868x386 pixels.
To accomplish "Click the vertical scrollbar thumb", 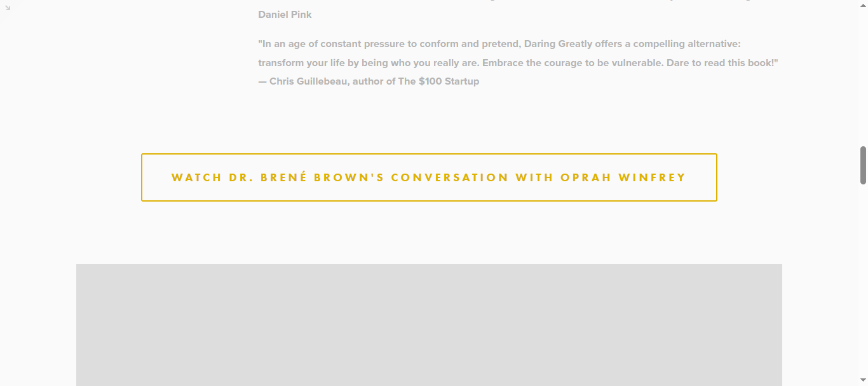I will 863,165.
